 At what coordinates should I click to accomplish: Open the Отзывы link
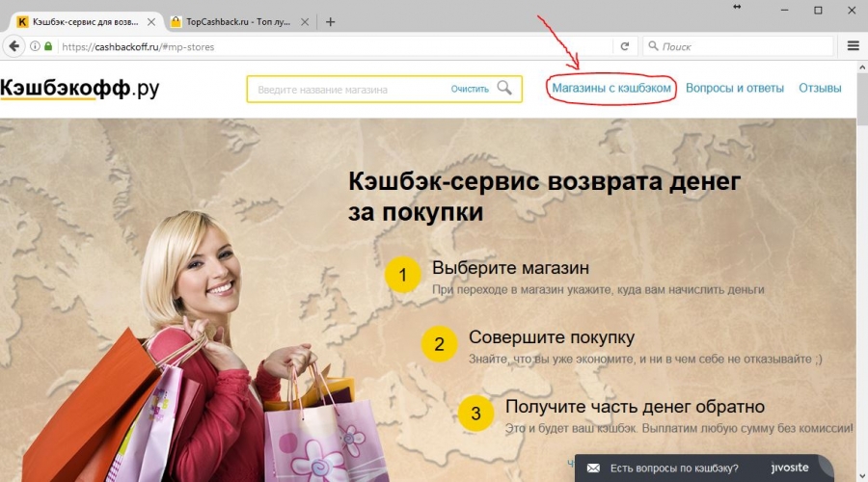[820, 88]
